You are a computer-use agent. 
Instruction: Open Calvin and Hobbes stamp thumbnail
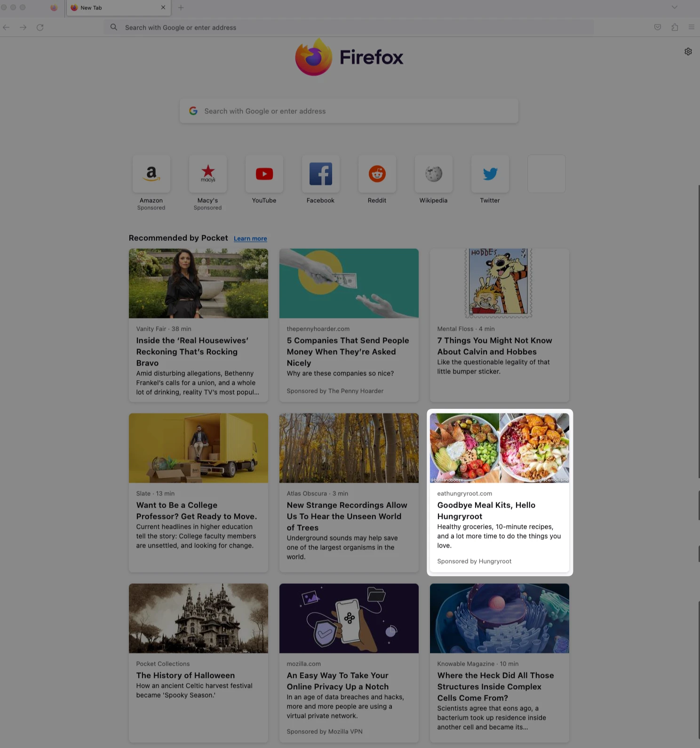tap(500, 283)
